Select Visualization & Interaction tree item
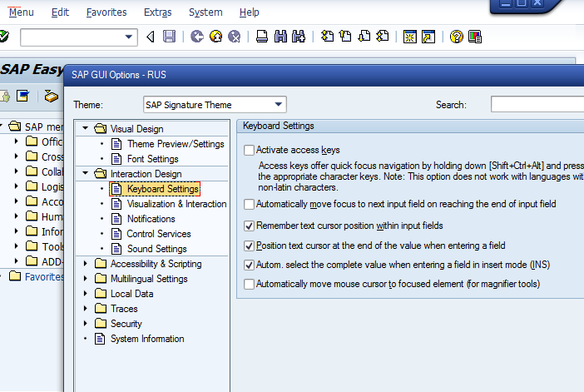 (x=177, y=204)
